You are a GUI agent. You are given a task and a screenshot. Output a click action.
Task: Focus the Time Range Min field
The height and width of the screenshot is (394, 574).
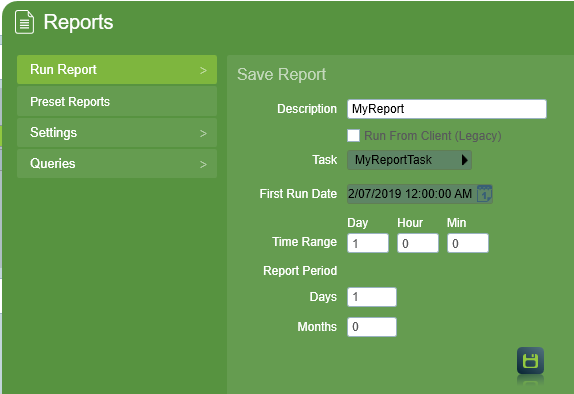coord(467,243)
